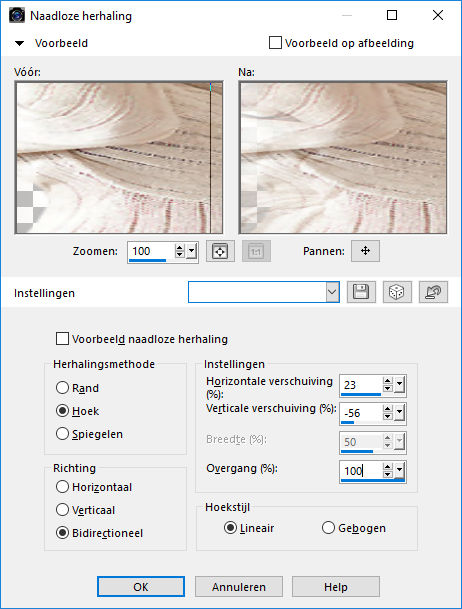Click the Zoomen value field

[x=151, y=251]
